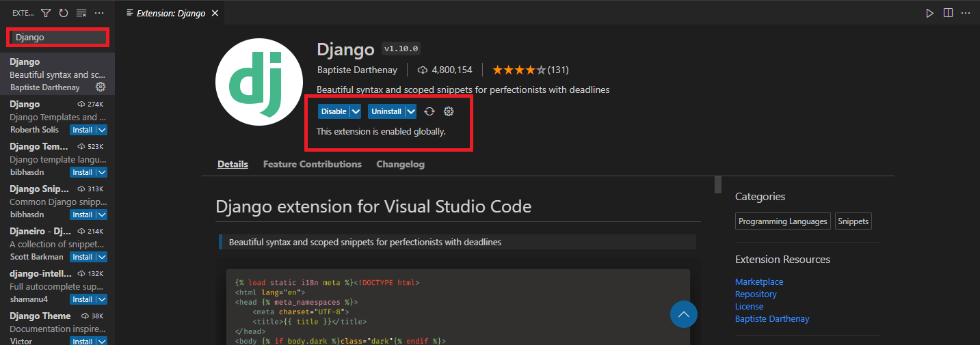Open the manage gear beside Uninstall button
Screen dimensions: 980x345
click(x=449, y=111)
